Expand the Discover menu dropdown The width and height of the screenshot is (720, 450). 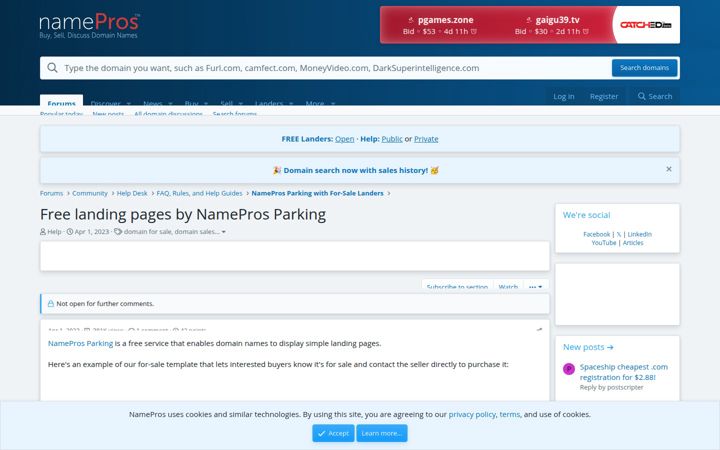[129, 103]
